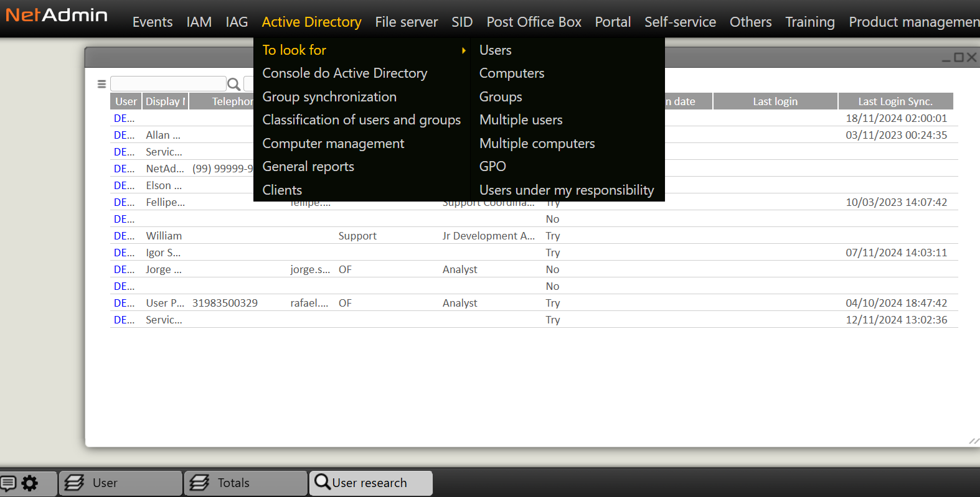The width and height of the screenshot is (980, 497).
Task: Open the DE... link in Elson row
Action: [124, 185]
